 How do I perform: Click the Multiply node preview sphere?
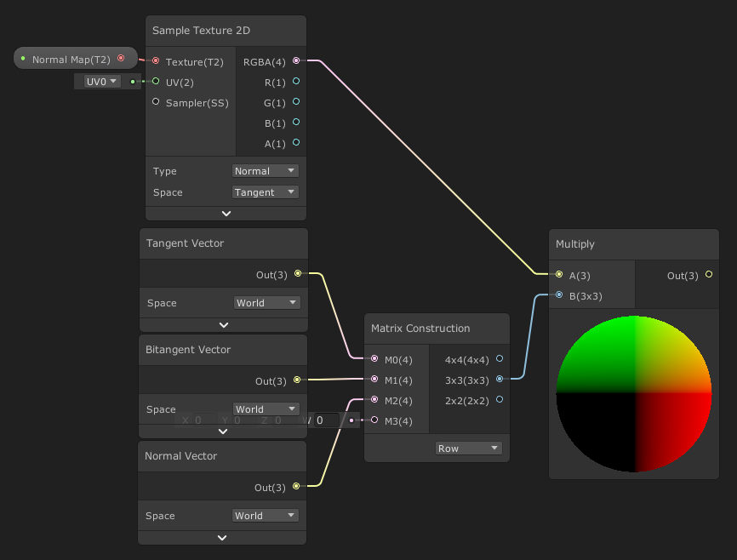click(633, 393)
